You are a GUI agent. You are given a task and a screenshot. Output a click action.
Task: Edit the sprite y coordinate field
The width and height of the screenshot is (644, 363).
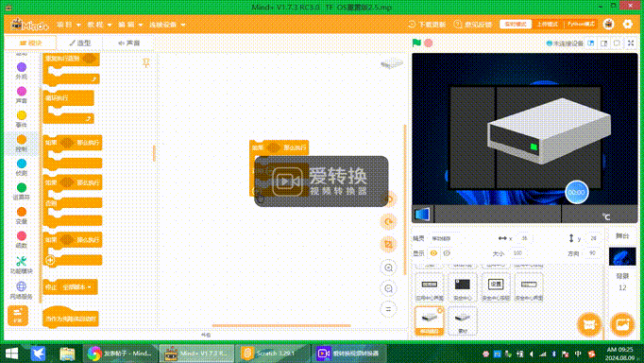pyautogui.click(x=593, y=238)
